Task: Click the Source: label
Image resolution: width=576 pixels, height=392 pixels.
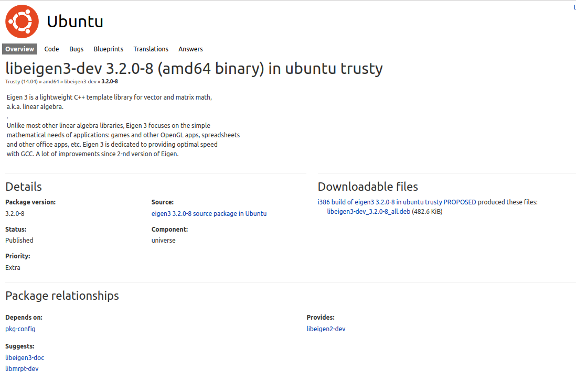Action: 163,202
